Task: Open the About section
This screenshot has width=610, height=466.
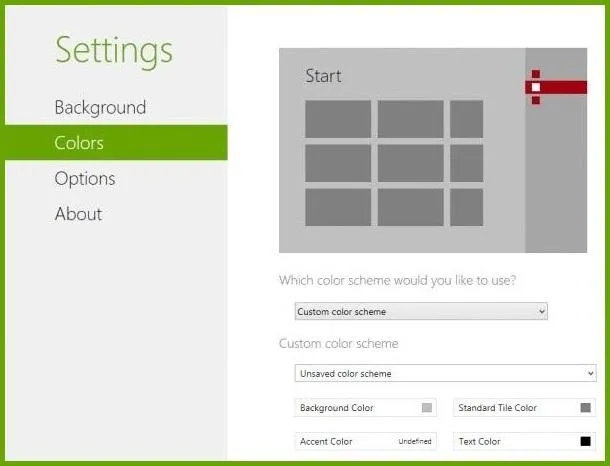Action: (x=78, y=214)
